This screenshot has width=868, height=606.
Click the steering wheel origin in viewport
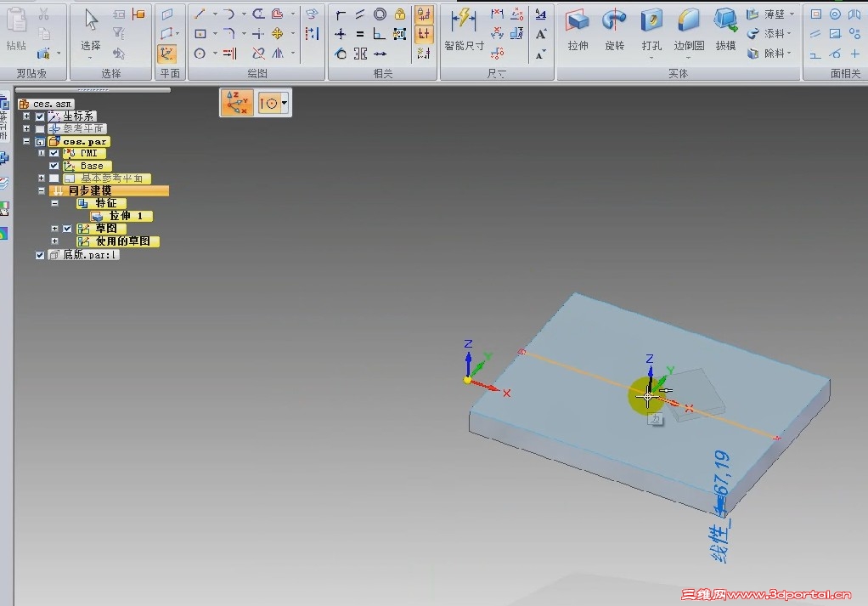point(648,397)
